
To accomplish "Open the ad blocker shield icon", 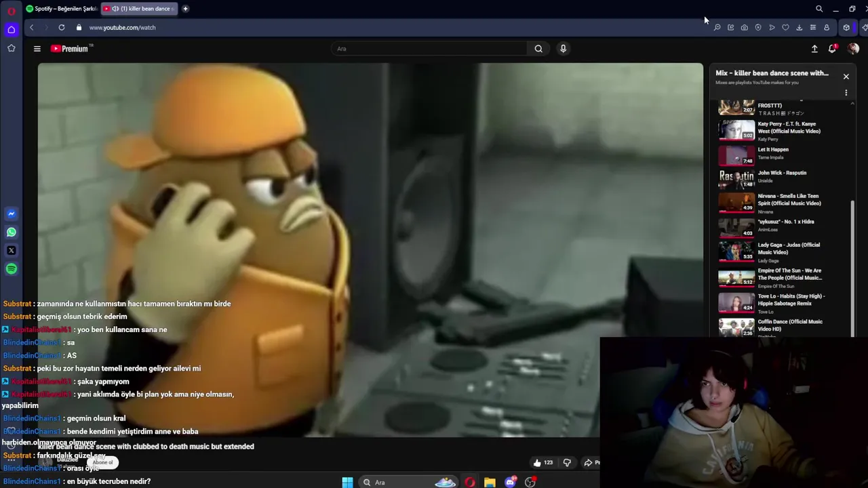I will 758,28.
